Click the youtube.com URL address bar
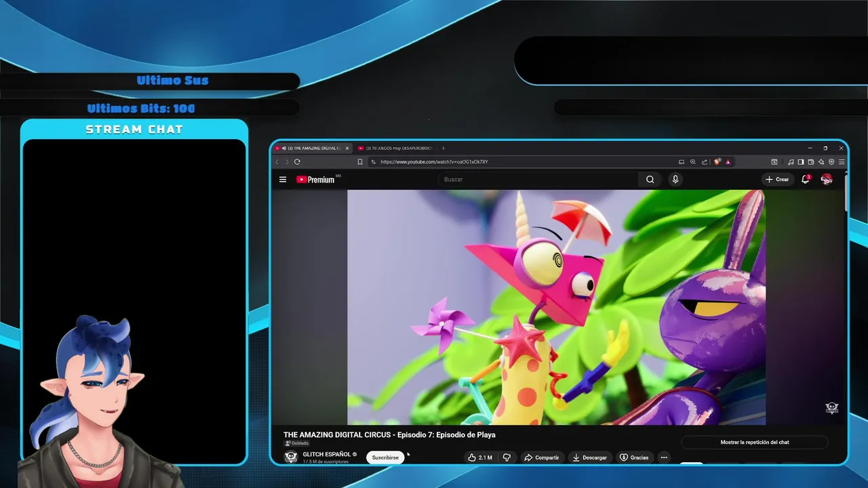 coord(522,162)
